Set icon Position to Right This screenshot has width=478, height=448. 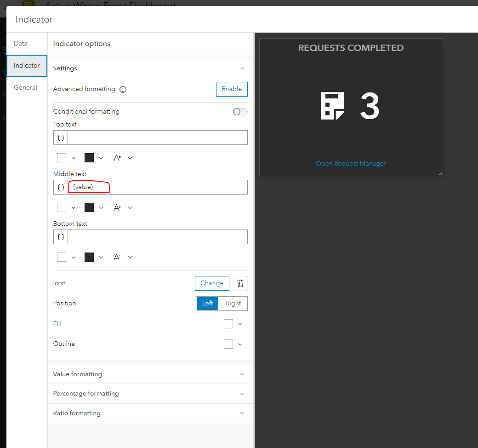tap(233, 304)
